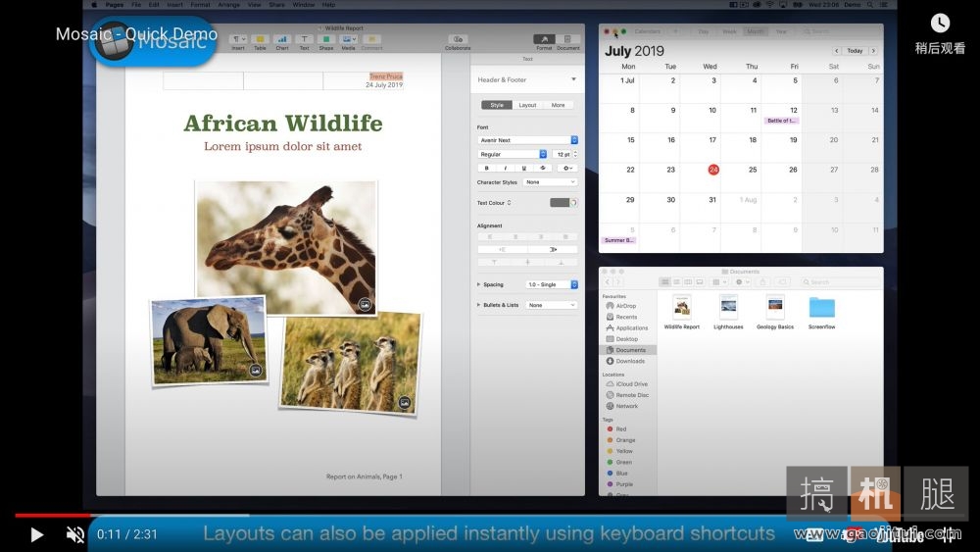Toggle bold formatting in Pages
980x552 pixels.
coord(486,169)
